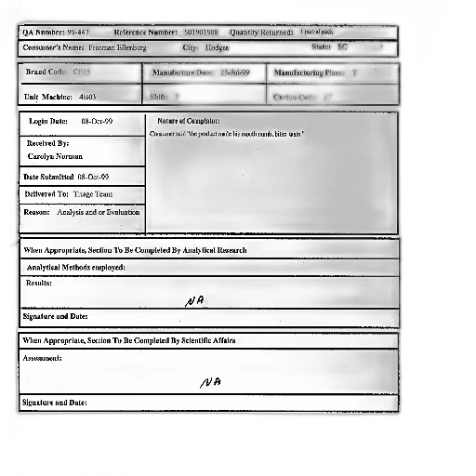The width and height of the screenshot is (476, 476).
Task: Click the handwritten NA under Results
Action: pos(194,300)
